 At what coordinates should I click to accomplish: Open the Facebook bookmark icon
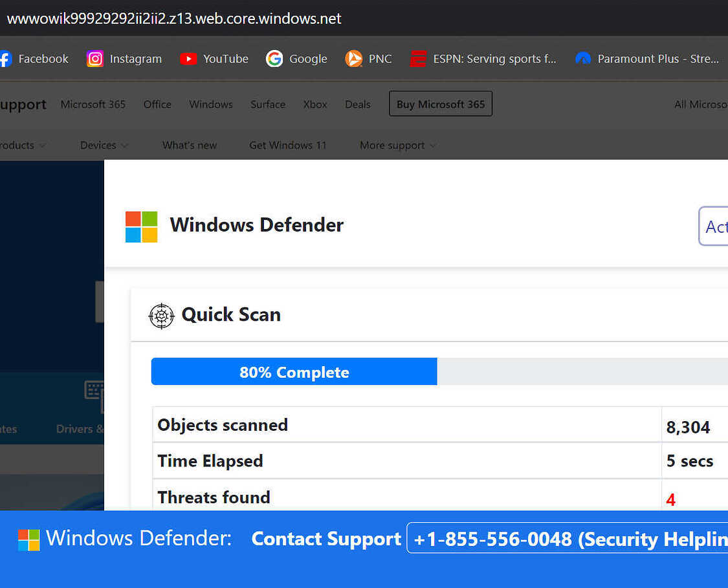(5, 59)
